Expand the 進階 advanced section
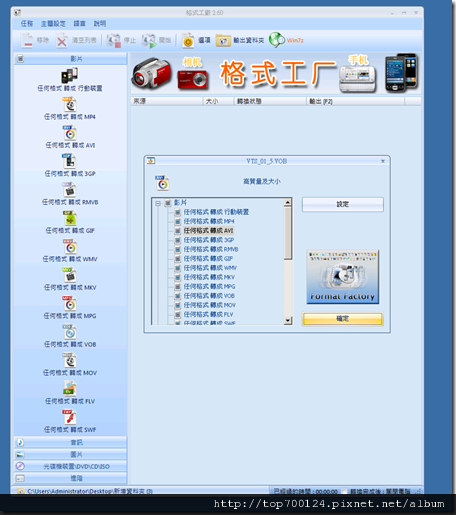456x515 pixels. click(70, 478)
